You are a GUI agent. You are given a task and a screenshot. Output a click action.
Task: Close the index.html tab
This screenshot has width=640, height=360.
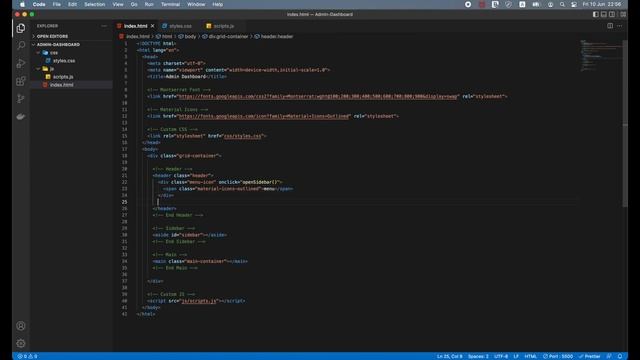pyautogui.click(x=153, y=26)
